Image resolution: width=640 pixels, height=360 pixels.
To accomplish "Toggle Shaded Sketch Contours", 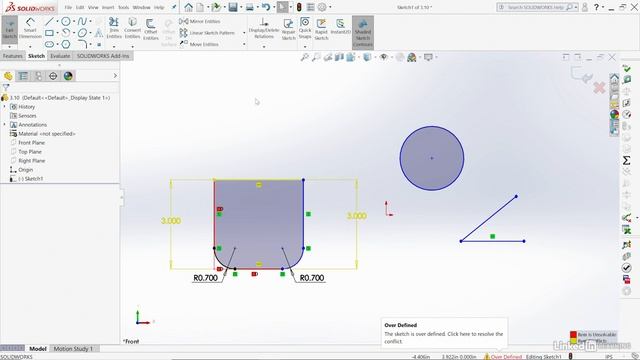I will [x=362, y=33].
